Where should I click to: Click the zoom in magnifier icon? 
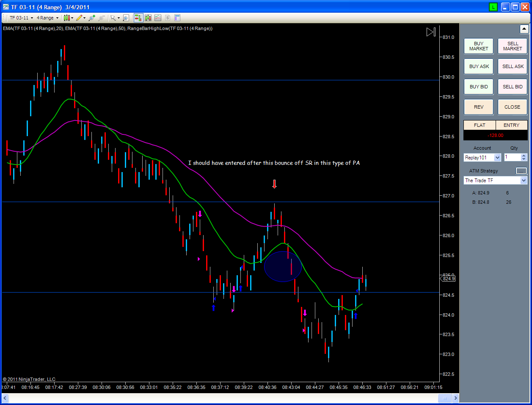click(92, 18)
